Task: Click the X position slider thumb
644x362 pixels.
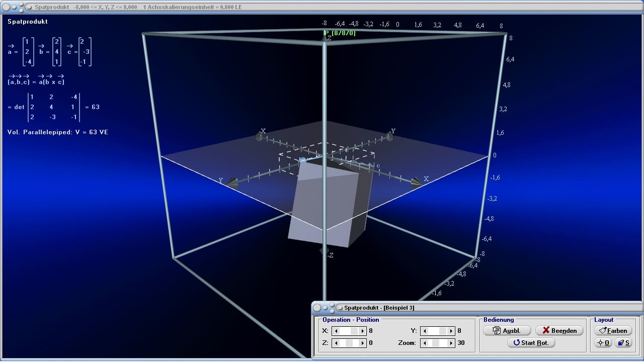Action: [355, 331]
